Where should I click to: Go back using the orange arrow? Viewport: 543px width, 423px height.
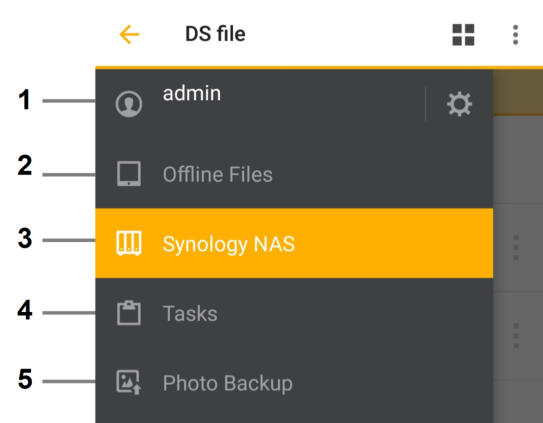pos(129,34)
